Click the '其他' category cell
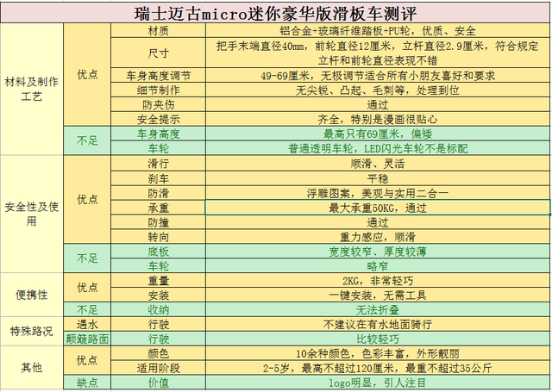The width and height of the screenshot is (552, 392). click(x=32, y=368)
